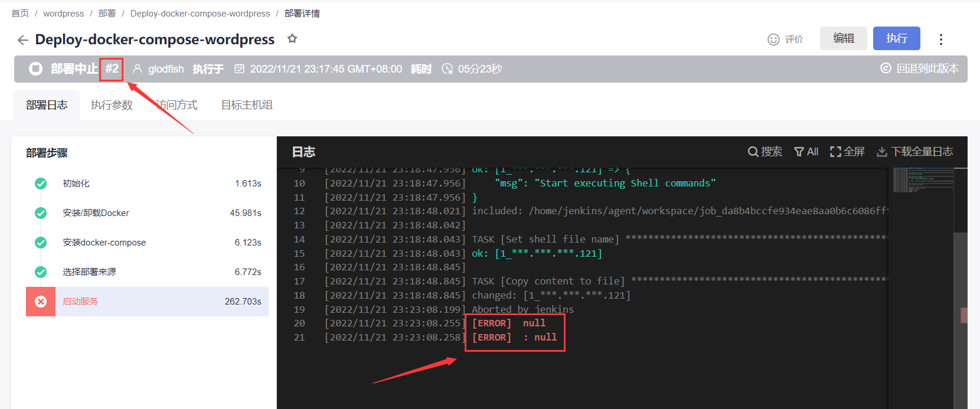This screenshot has width=980, height=409.
Task: Click the green check beside 选择部署来源
Action: point(41,272)
